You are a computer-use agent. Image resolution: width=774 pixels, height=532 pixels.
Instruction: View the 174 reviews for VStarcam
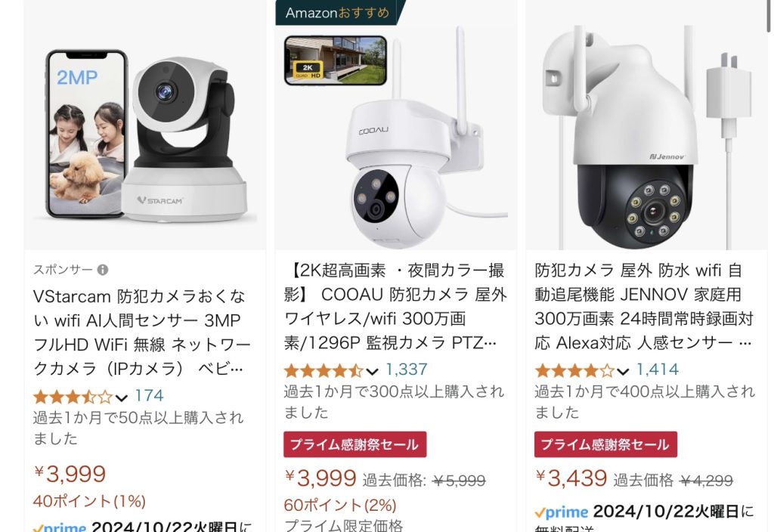[149, 396]
